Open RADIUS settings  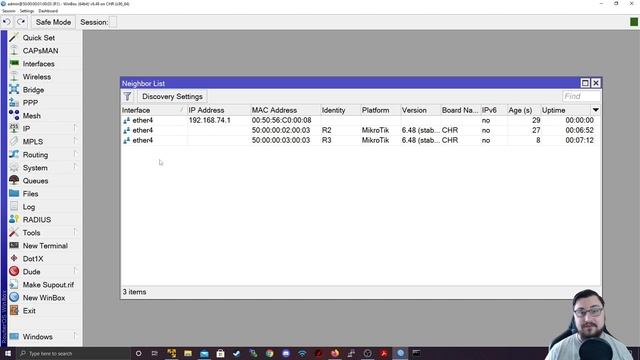[37, 220]
